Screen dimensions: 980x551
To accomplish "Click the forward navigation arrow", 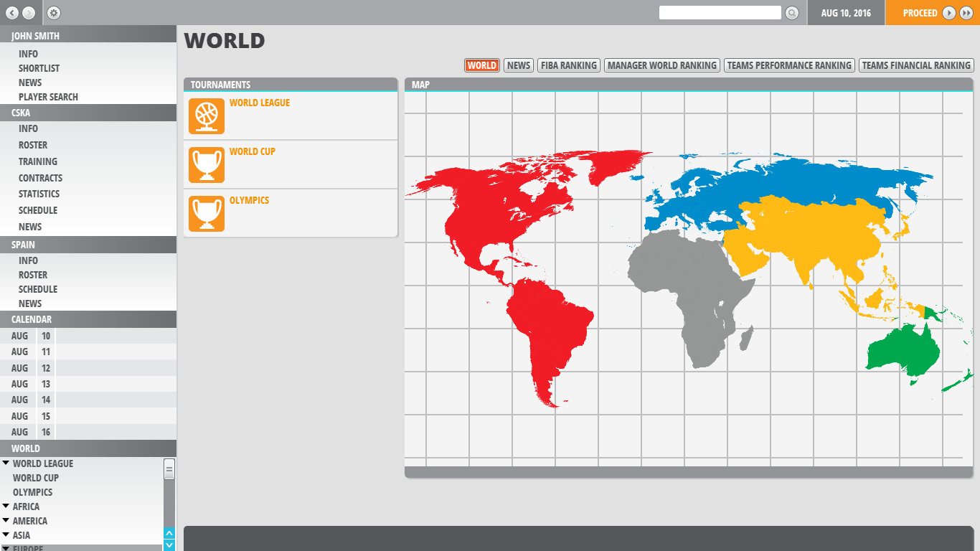I will point(27,12).
